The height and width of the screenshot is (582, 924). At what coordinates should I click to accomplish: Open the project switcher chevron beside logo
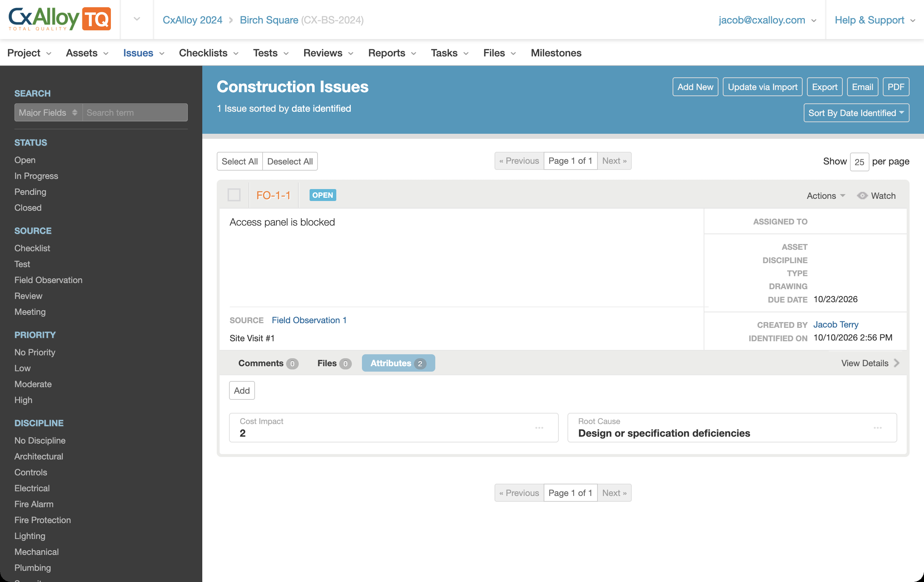coord(137,19)
